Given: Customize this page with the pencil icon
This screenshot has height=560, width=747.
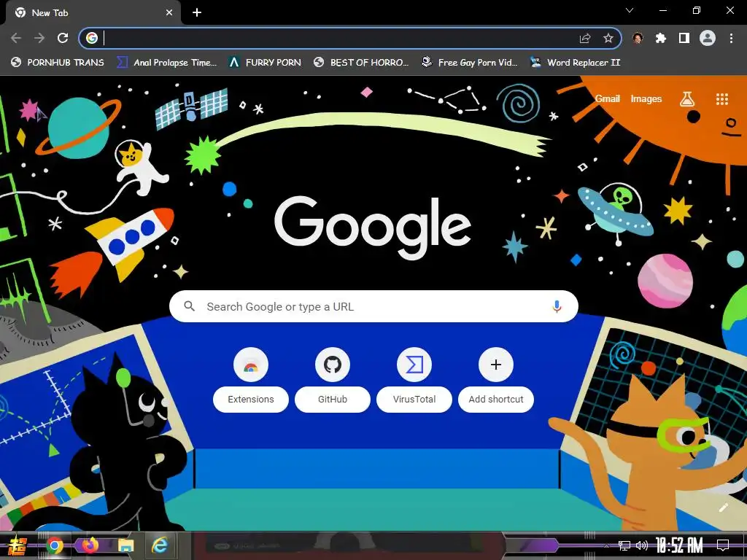Looking at the screenshot, I should click(723, 507).
